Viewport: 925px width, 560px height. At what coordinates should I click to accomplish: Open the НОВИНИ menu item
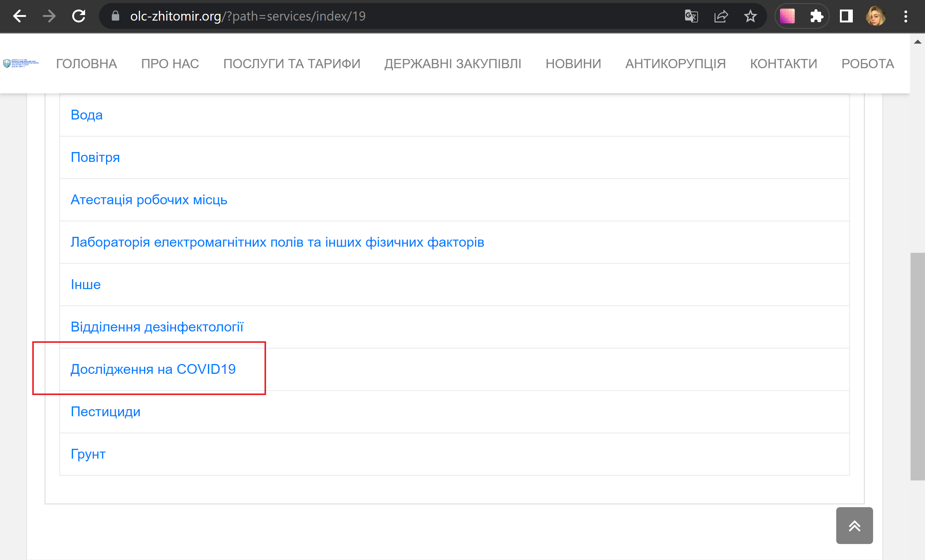point(573,64)
